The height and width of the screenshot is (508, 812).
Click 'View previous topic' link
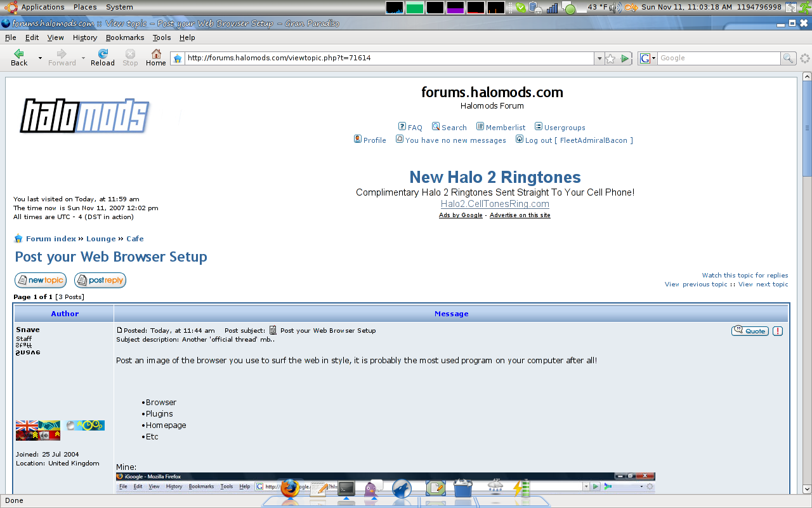(x=696, y=284)
